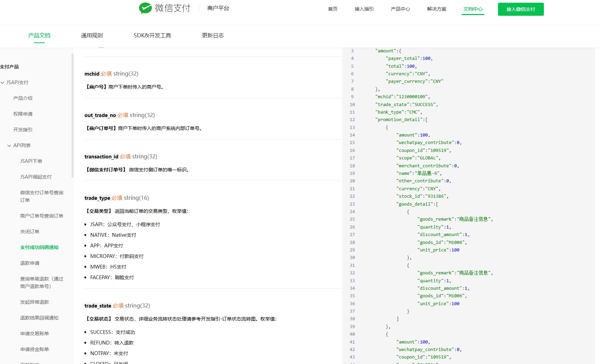Click code line "merchant_contribute":0
602x364 pixels.
pyautogui.click(x=428, y=166)
